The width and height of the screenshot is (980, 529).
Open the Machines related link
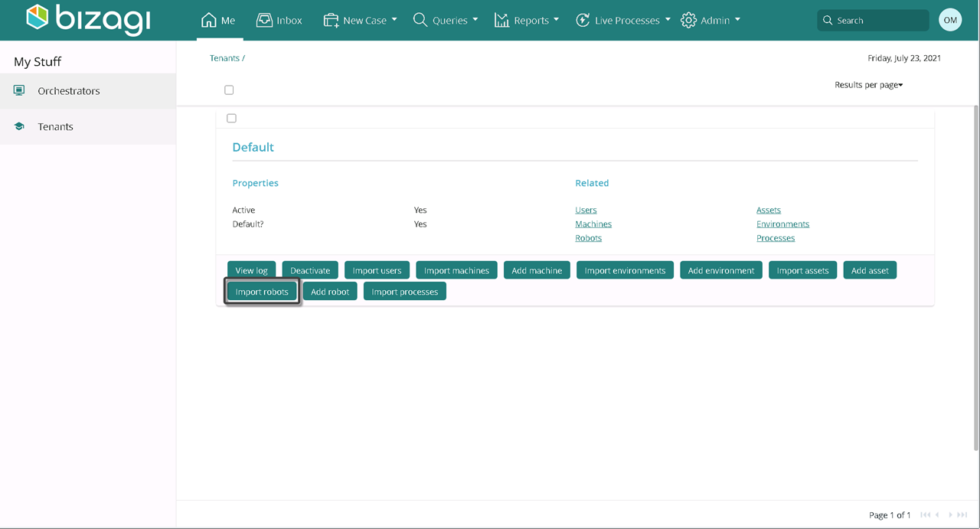593,224
